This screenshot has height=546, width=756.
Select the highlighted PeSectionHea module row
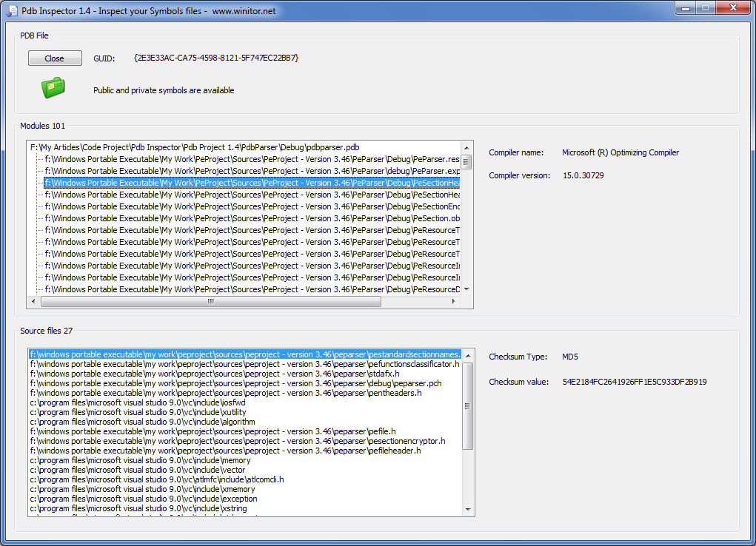(x=252, y=183)
